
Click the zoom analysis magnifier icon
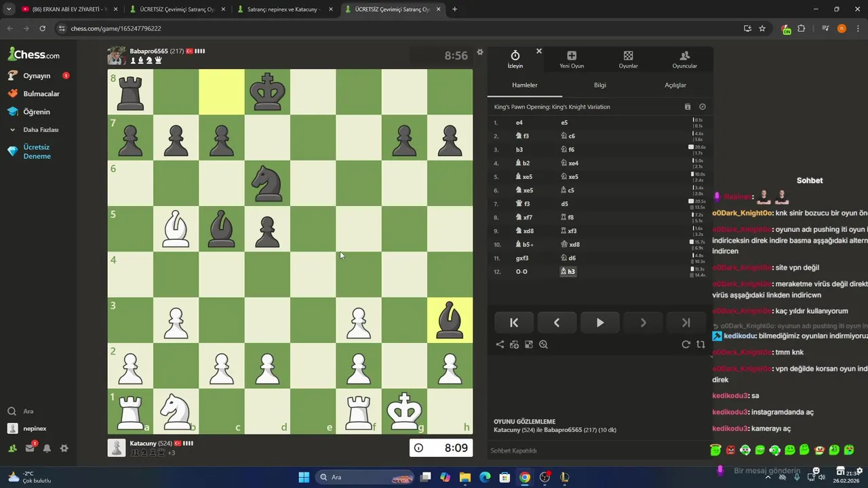click(543, 344)
